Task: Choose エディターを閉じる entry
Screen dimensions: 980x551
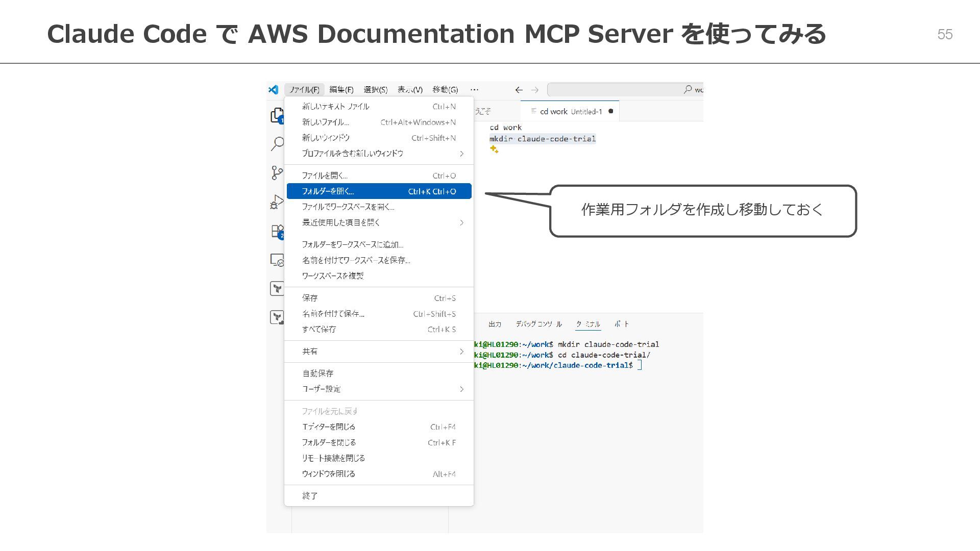Action: [x=379, y=427]
